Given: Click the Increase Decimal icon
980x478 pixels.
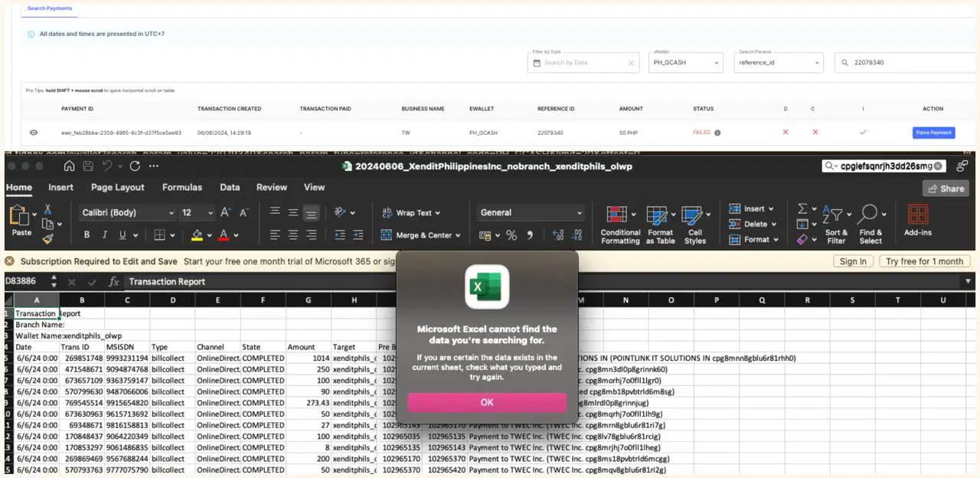Looking at the screenshot, I should pos(558,235).
